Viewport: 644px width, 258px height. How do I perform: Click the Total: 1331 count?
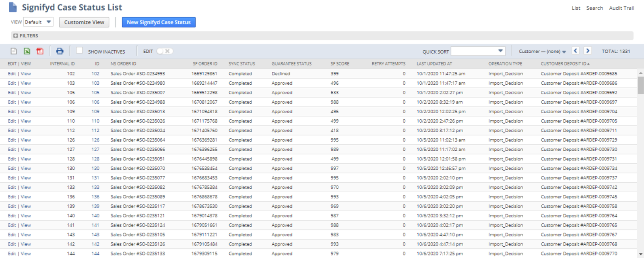[616, 51]
